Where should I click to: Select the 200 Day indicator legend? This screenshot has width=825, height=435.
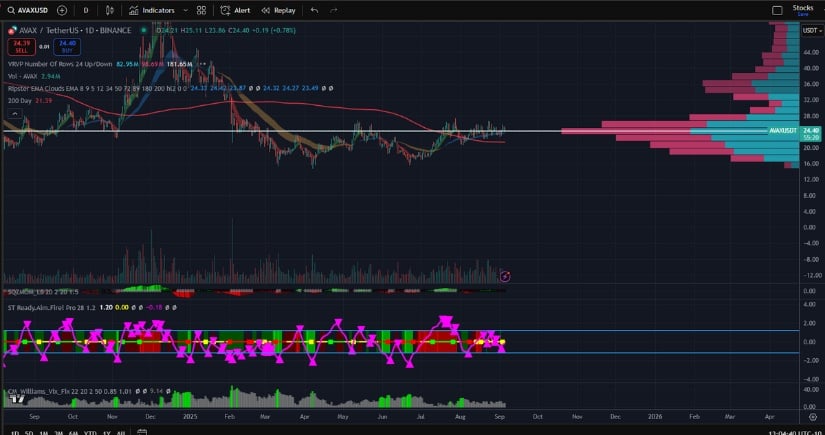pyautogui.click(x=20, y=100)
